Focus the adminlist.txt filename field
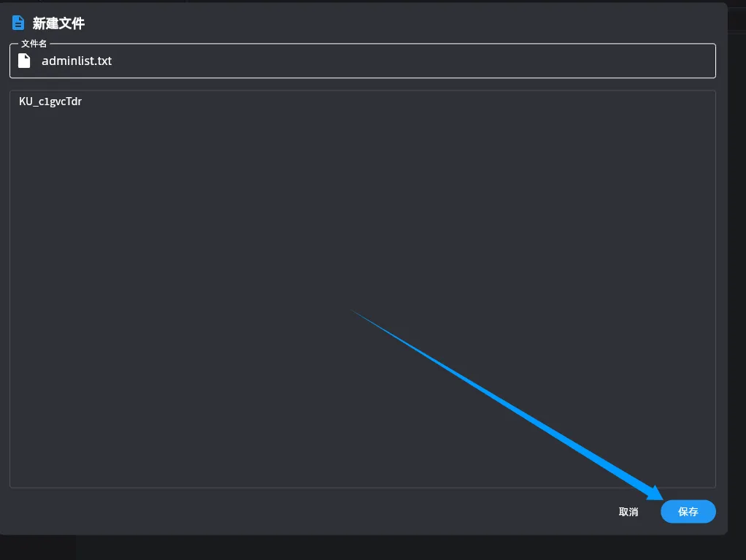The width and height of the screenshot is (746, 560). (365, 61)
